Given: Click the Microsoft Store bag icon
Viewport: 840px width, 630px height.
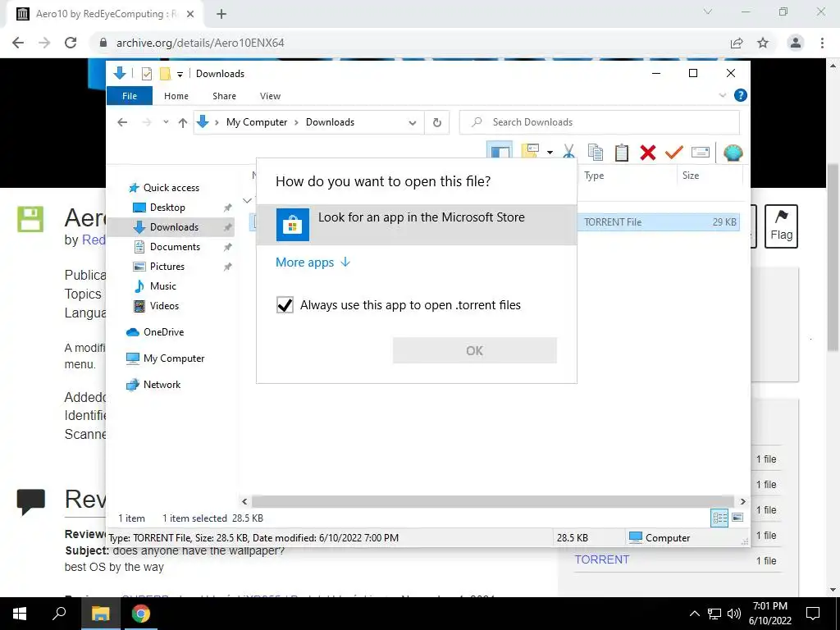Looking at the screenshot, I should click(293, 225).
